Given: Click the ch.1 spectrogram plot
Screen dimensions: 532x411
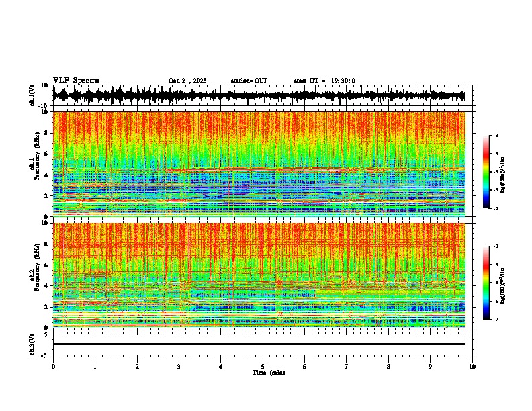Looking at the screenshot, I should [x=259, y=164].
